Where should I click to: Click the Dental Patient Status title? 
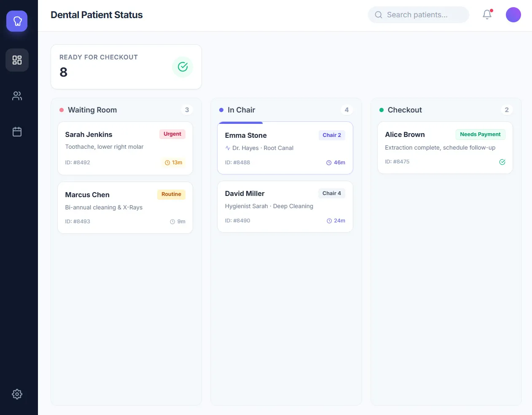[97, 15]
